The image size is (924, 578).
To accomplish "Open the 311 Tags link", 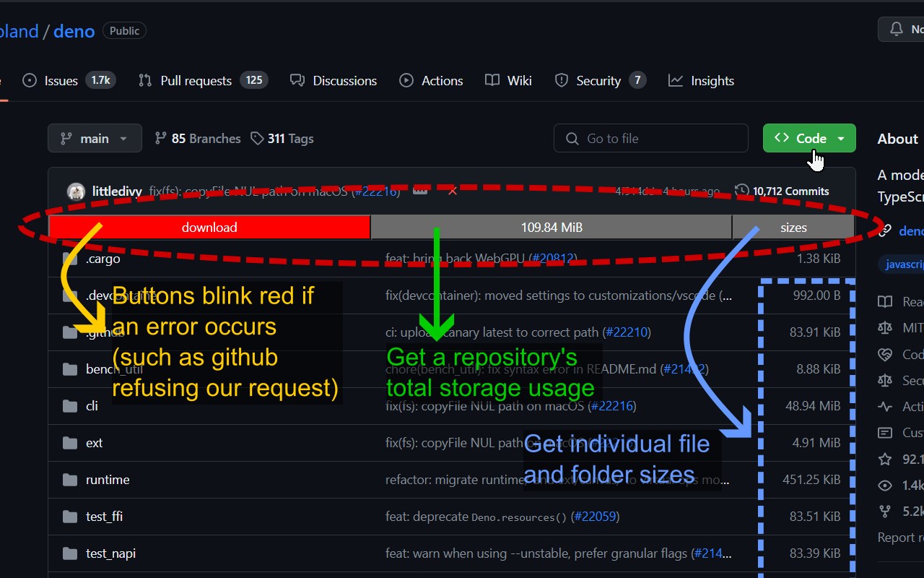I will tap(282, 138).
